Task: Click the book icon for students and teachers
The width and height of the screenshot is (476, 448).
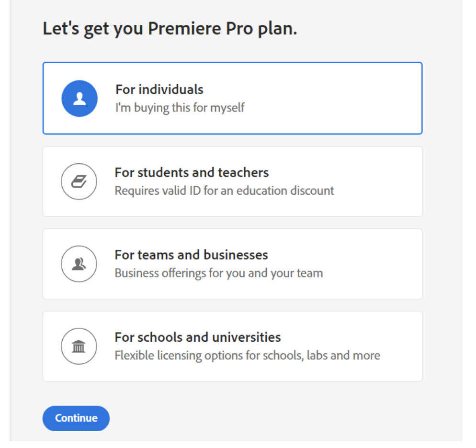Action: tap(79, 181)
